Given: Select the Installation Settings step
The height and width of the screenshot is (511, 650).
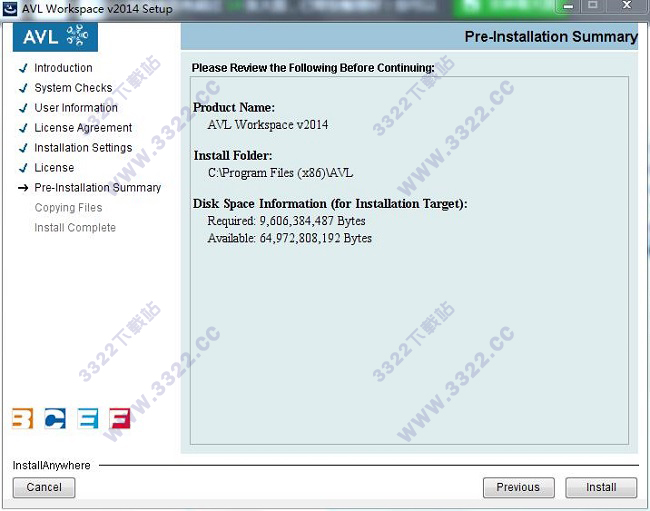Looking at the screenshot, I should coord(83,148).
